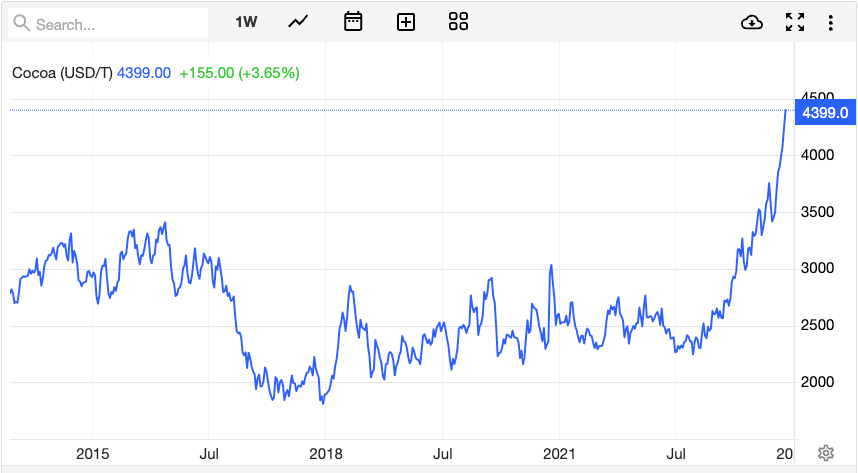858x473 pixels.
Task: Open the four-squares layout grid icon
Action: (458, 22)
